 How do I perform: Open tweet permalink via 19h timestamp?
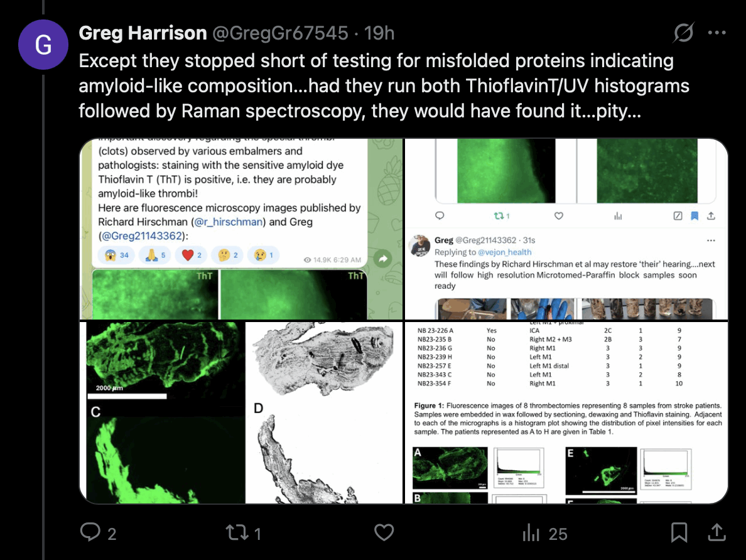click(379, 33)
